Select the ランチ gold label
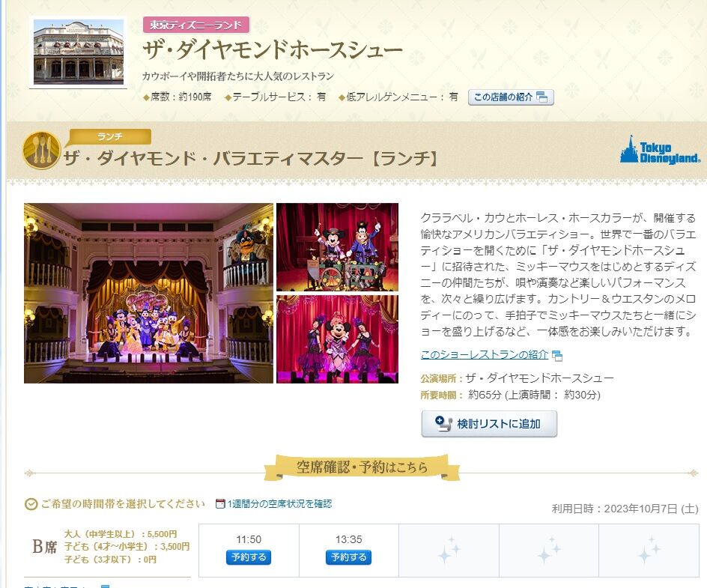Viewport: 707px width, 588px height. click(110, 136)
